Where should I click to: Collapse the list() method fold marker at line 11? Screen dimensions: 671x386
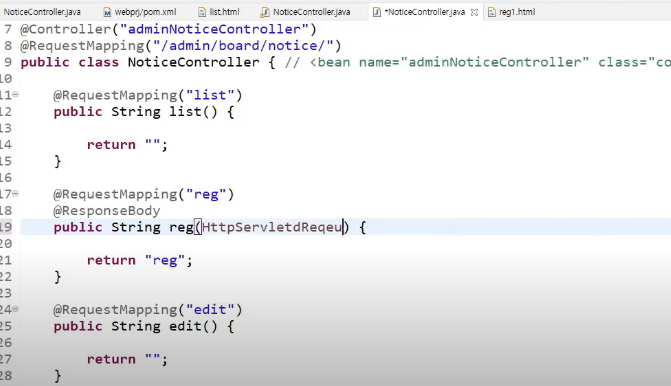click(15, 95)
